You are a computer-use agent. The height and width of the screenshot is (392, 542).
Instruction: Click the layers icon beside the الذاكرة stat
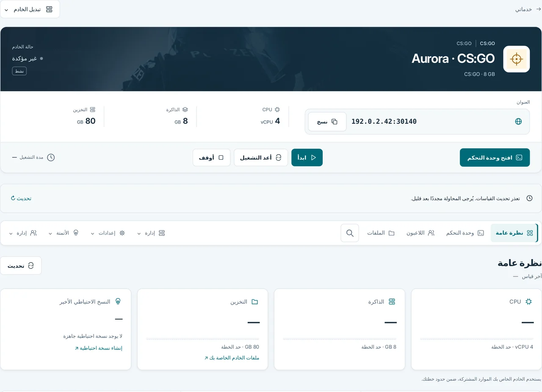pyautogui.click(x=185, y=109)
